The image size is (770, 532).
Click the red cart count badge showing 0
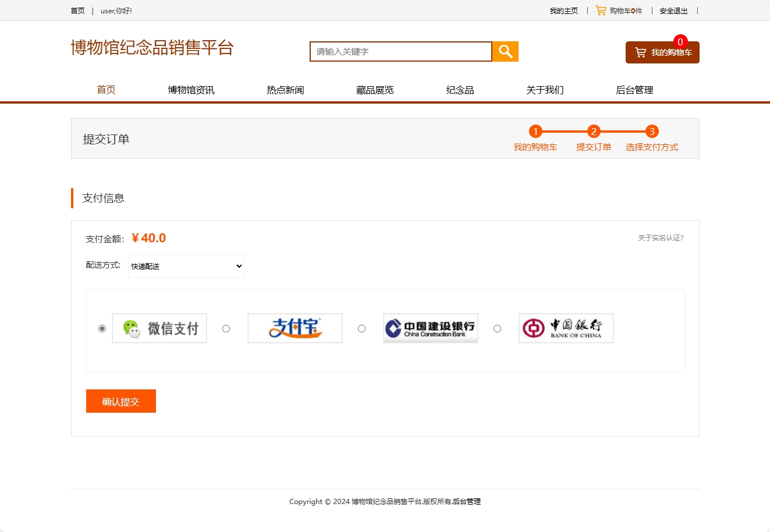(x=679, y=41)
